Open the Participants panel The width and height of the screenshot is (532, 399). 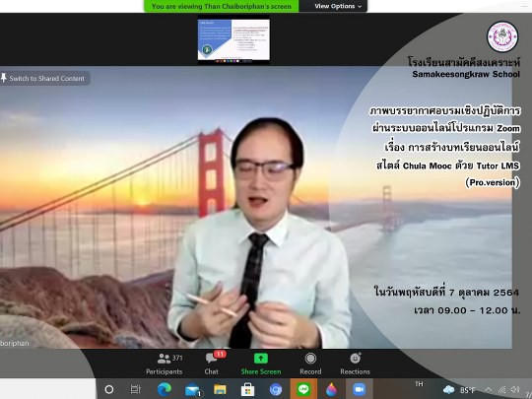tap(165, 364)
